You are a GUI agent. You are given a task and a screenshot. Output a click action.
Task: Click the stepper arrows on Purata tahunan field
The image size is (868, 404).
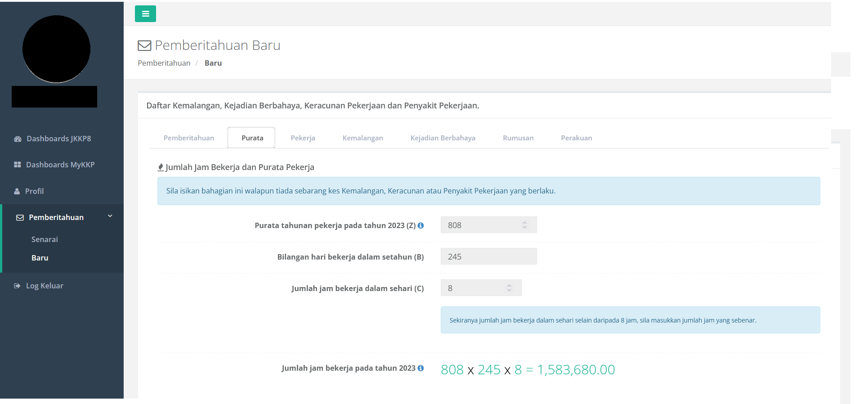(x=524, y=225)
